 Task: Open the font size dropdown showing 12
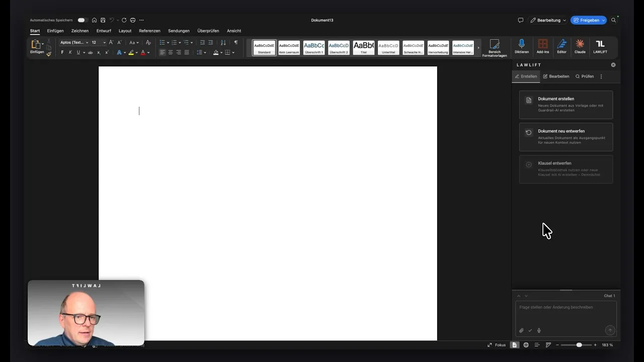[98, 42]
